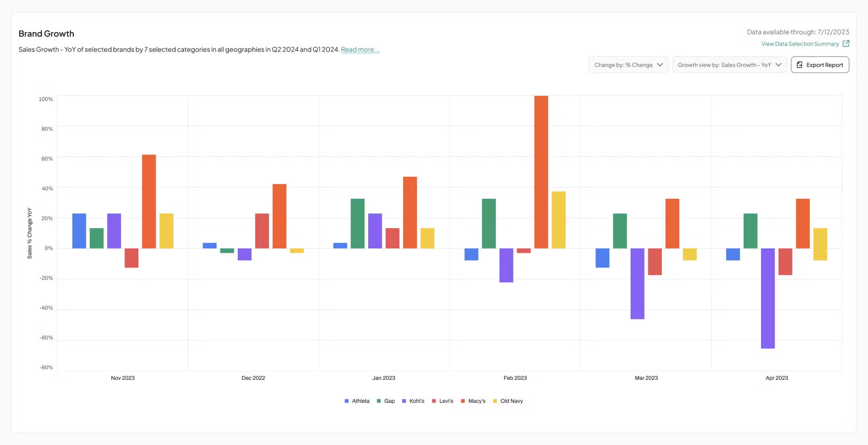Toggle Kohl's series in the legend

click(x=413, y=401)
